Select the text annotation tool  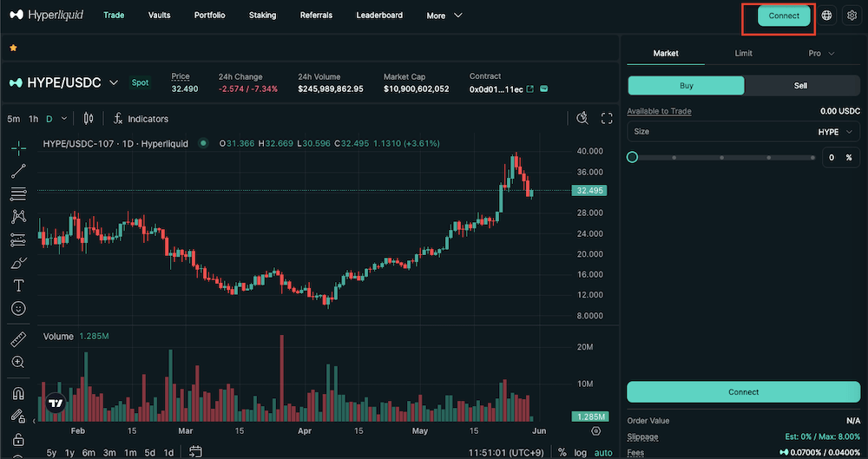(18, 285)
